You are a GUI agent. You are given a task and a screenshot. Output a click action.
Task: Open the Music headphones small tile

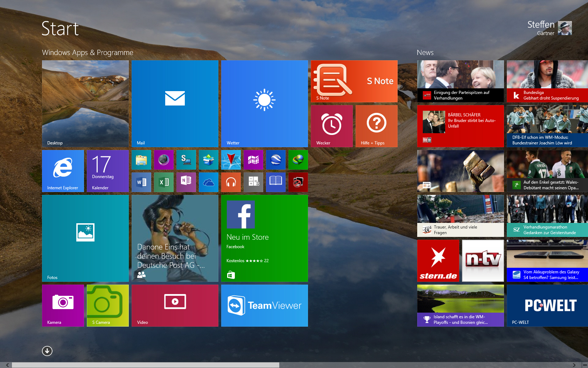pyautogui.click(x=231, y=182)
